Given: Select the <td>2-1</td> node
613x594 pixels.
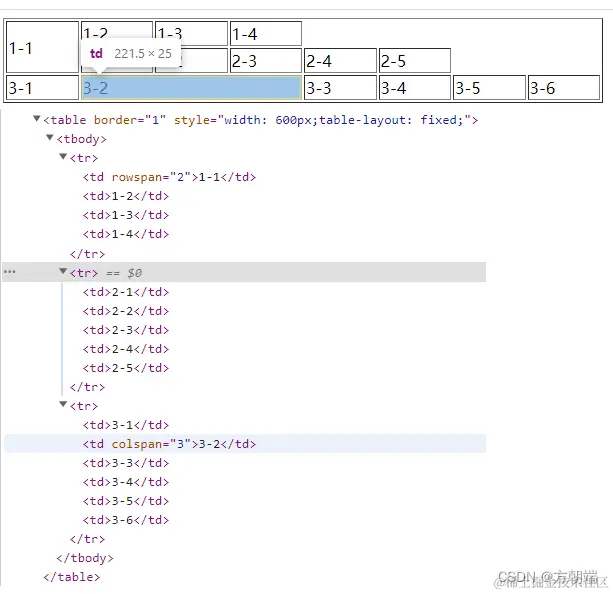Looking at the screenshot, I should [126, 292].
